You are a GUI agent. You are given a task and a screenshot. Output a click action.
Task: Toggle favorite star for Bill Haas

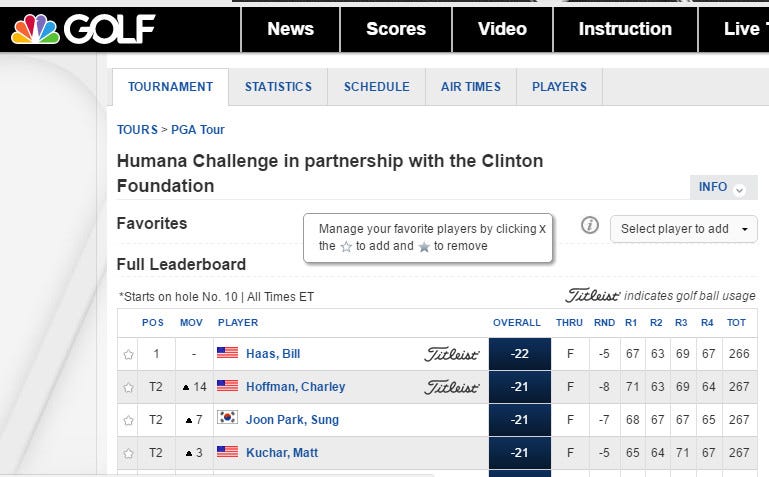coord(128,354)
